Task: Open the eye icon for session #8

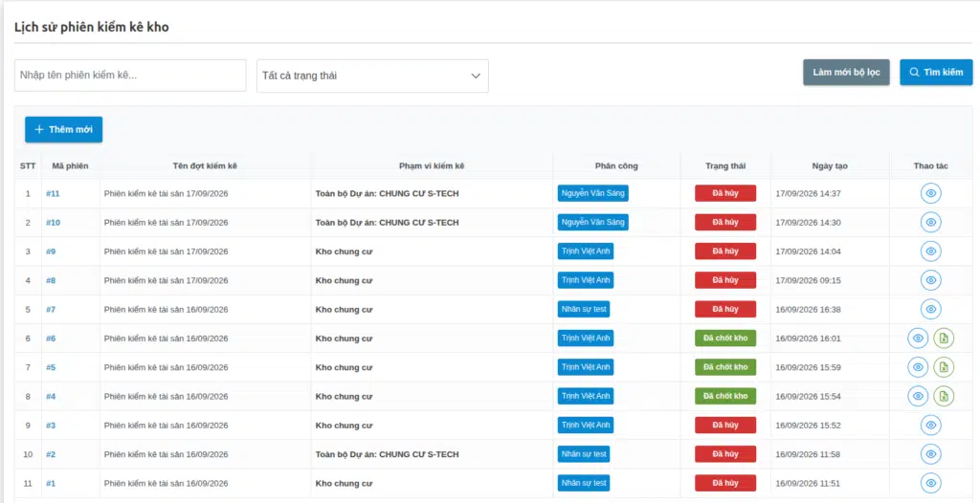Action: click(x=930, y=280)
